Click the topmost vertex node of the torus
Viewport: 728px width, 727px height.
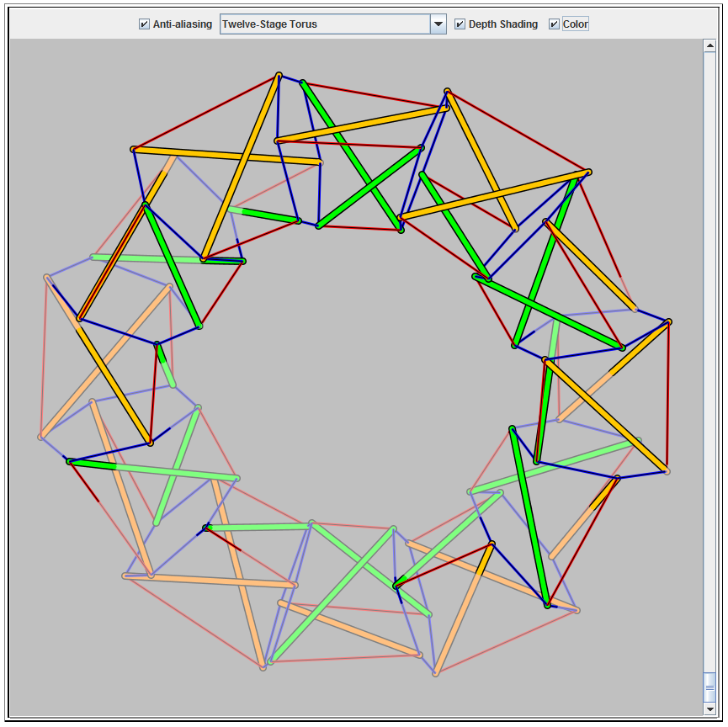[279, 76]
